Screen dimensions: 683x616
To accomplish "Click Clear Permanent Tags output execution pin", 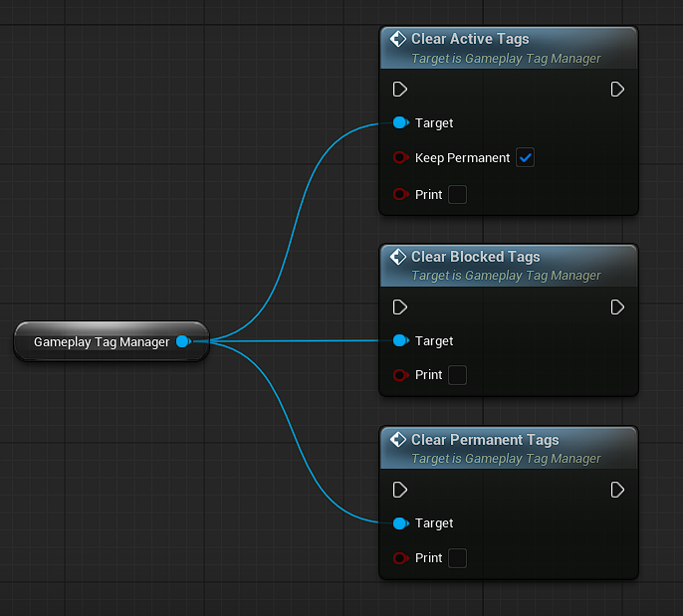I will 617,490.
